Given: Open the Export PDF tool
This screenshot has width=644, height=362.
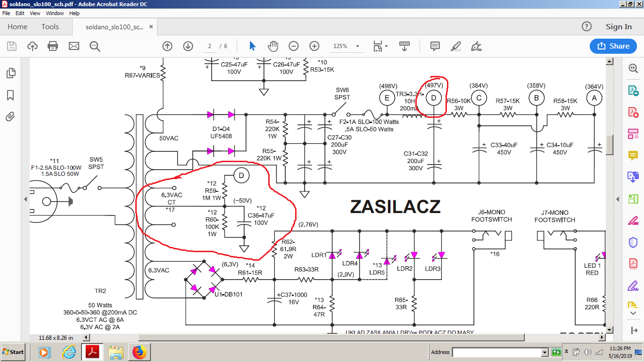Looking at the screenshot, I should pos(633,90).
